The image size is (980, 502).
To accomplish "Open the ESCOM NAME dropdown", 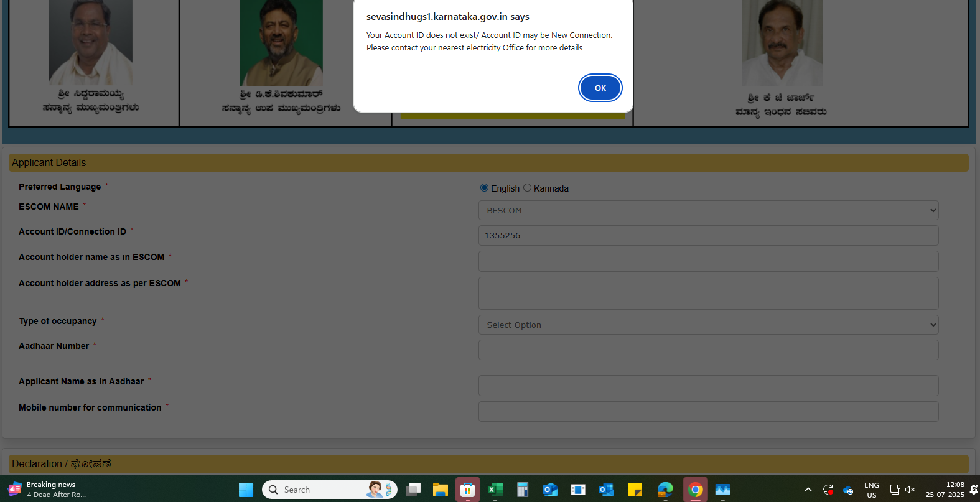I will click(x=708, y=210).
